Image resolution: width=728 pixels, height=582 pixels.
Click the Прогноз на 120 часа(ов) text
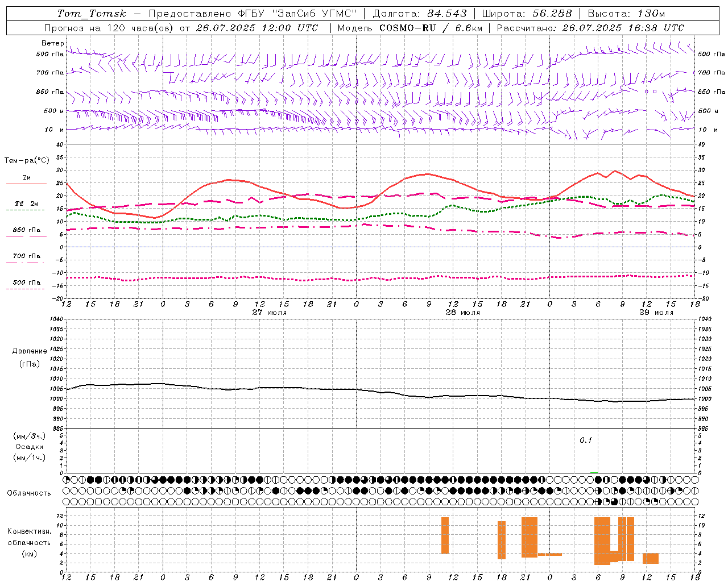coord(109,28)
